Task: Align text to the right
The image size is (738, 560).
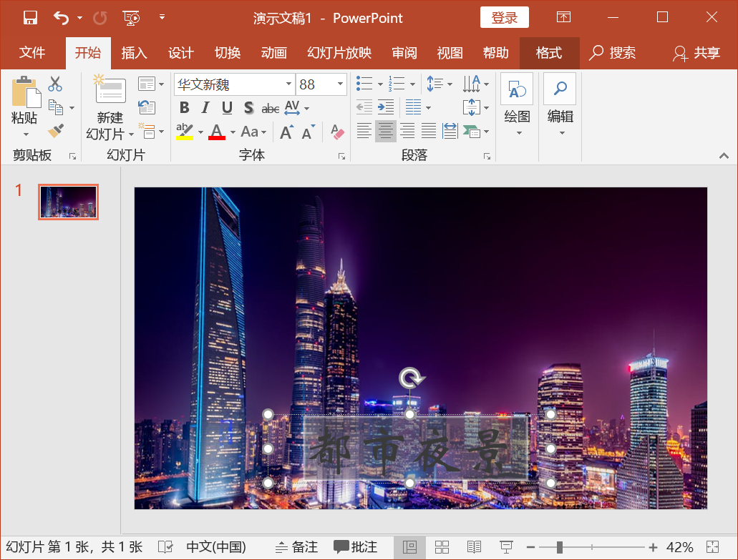Action: pyautogui.click(x=407, y=131)
